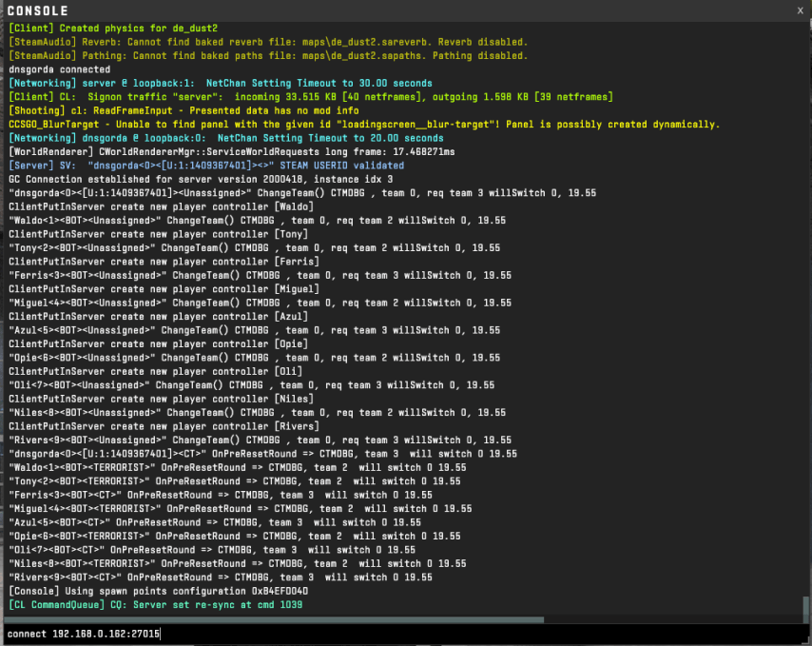This screenshot has height=646, width=812.
Task: Click the 'create new player controller [Waldo]' line
Action: [x=161, y=206]
